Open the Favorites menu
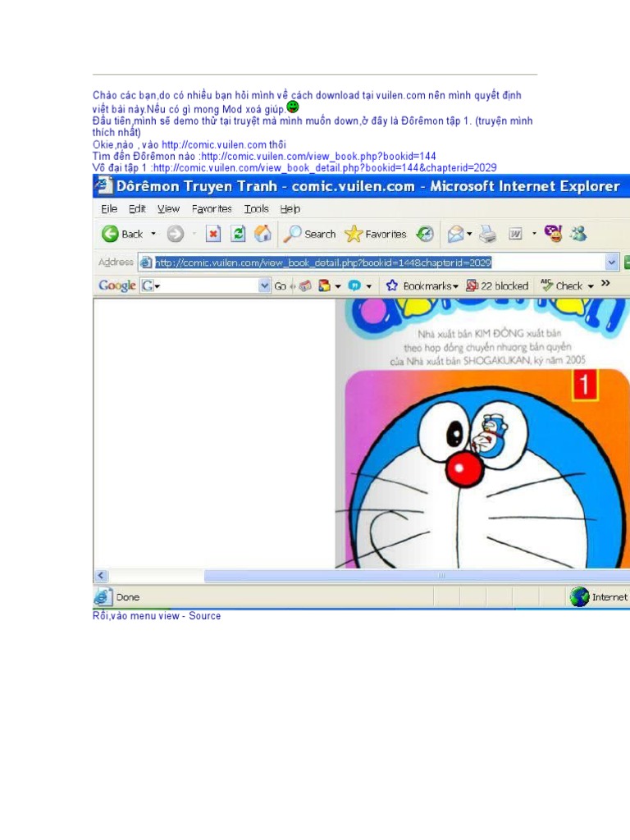This screenshot has width=630, height=840. pos(212,208)
